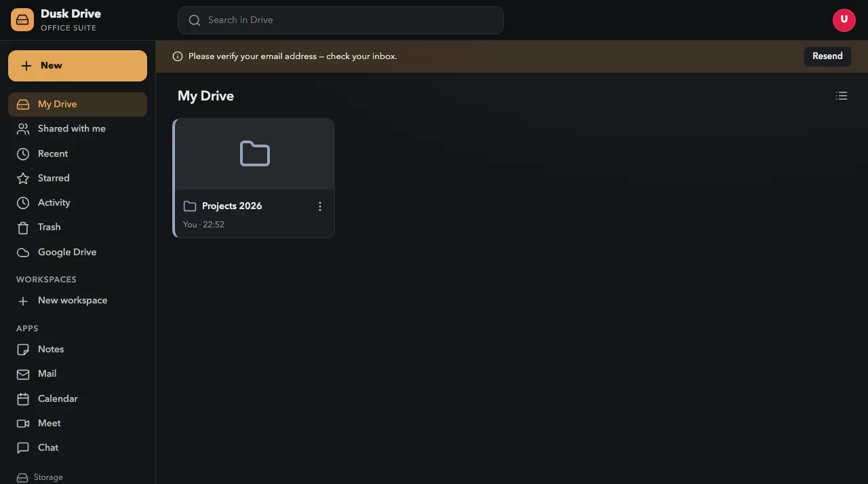Open My Drive in sidebar

[x=77, y=105]
